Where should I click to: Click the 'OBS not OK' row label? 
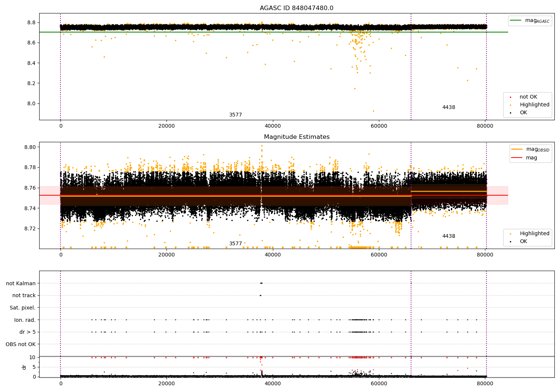tap(21, 344)
